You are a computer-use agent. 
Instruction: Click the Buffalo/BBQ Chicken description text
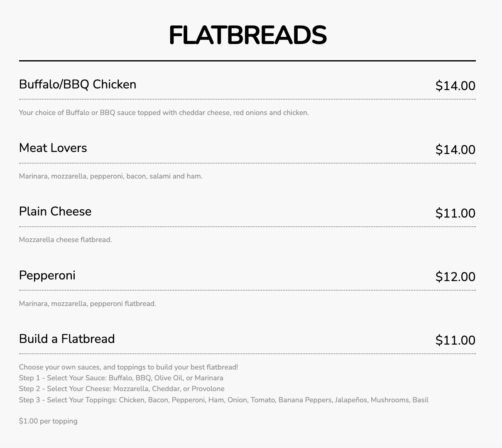(x=164, y=113)
